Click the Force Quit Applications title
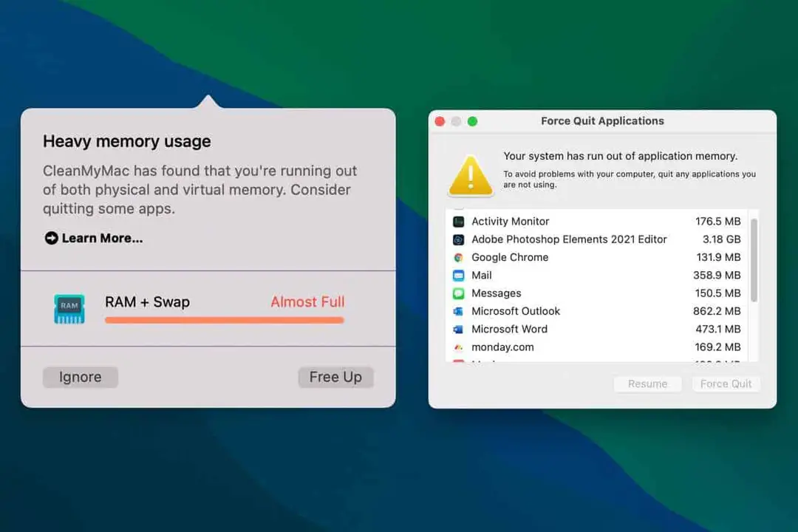This screenshot has width=798, height=532. point(603,121)
